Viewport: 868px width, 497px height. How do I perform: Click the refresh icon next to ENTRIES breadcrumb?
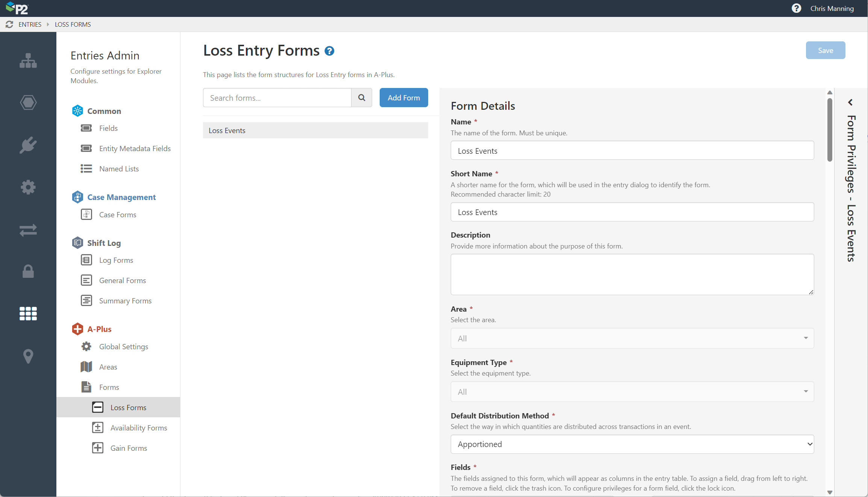point(9,24)
